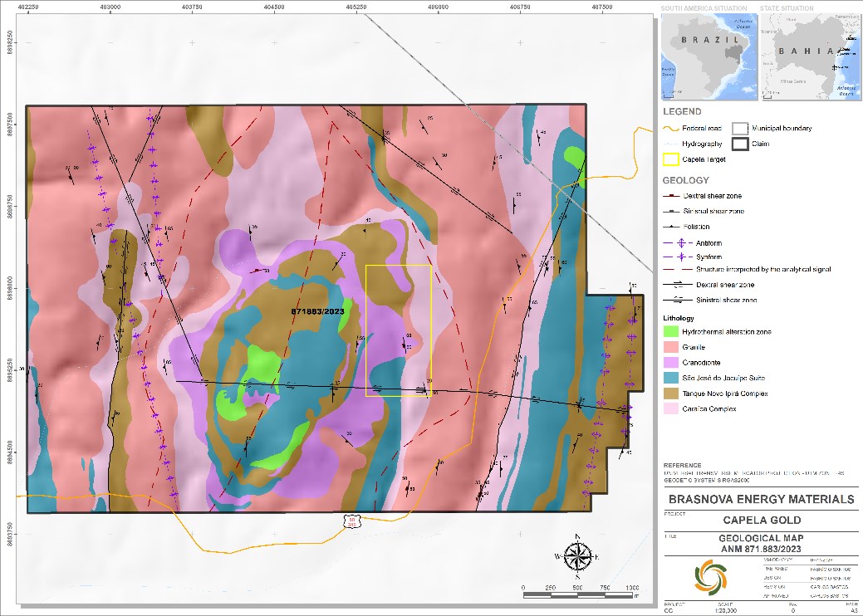Viewport: 863px width, 616px height.
Task: Click the compass rose north arrow
Action: [578, 555]
